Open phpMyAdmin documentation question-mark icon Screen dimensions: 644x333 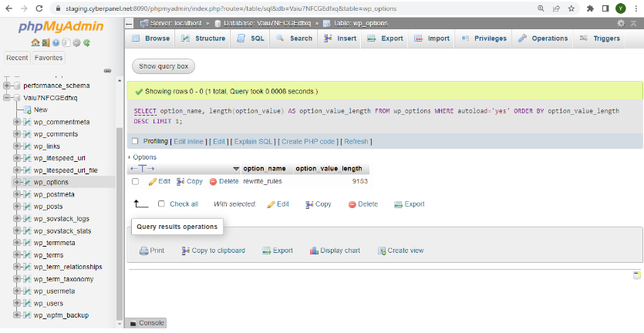(x=56, y=42)
